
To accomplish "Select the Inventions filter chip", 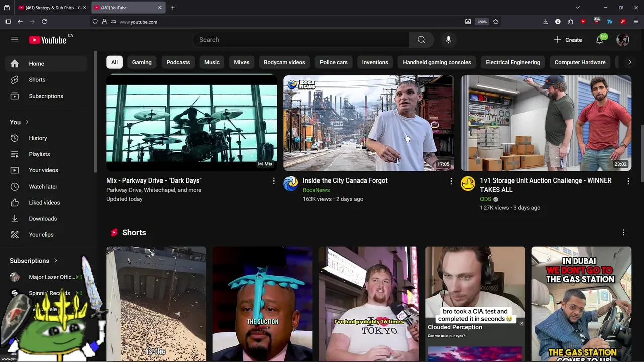I will (x=375, y=62).
